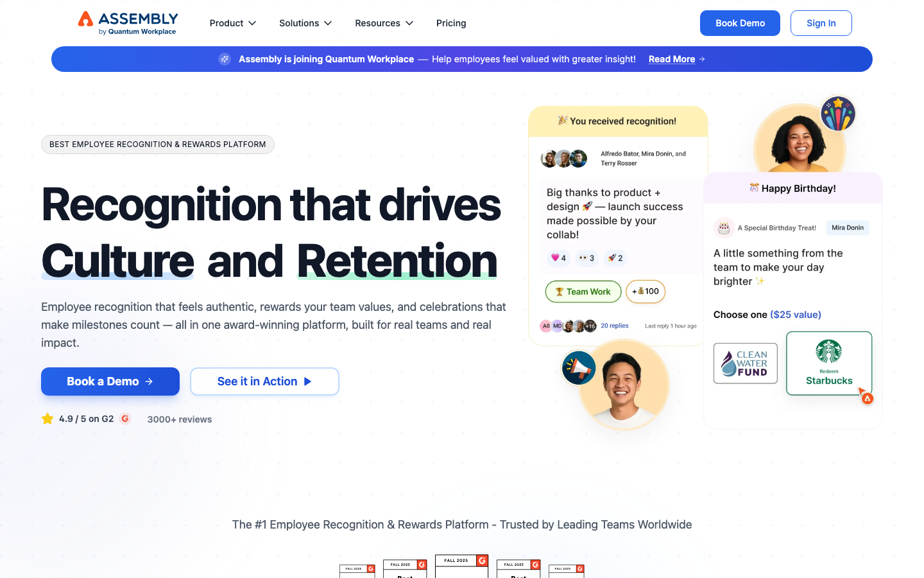Click the "You received recognition!" card header
The height and width of the screenshot is (578, 924).
point(618,121)
